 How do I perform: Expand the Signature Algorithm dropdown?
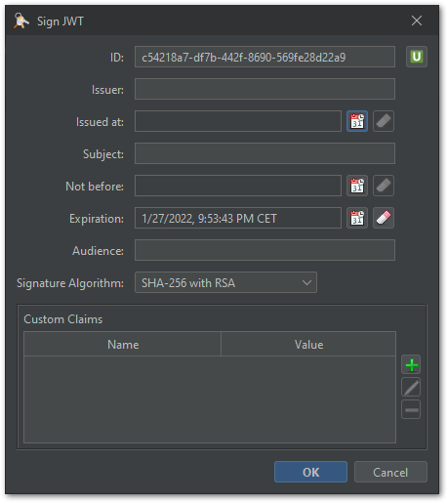click(225, 282)
